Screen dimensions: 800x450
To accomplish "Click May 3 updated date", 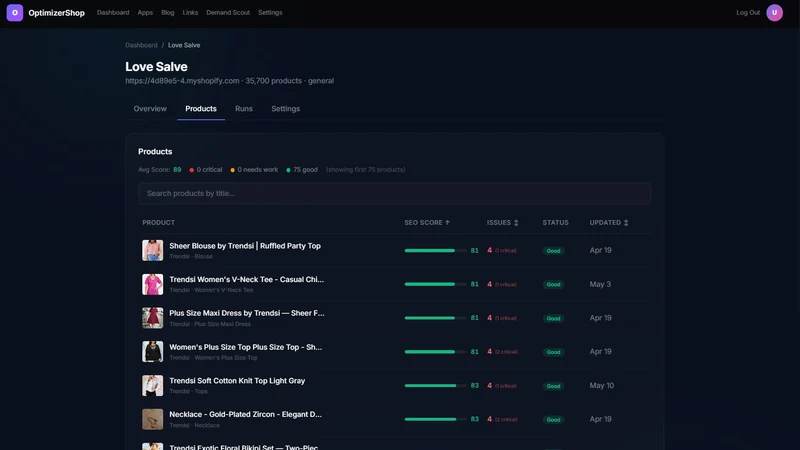I will coord(600,284).
